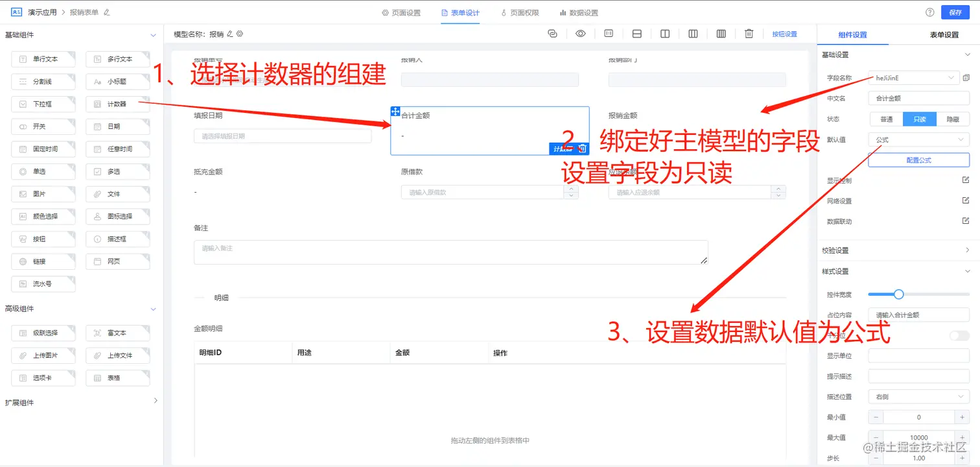Screen dimensions: 980x467
Task: Add the 任意时间 any time component
Action: [117, 149]
